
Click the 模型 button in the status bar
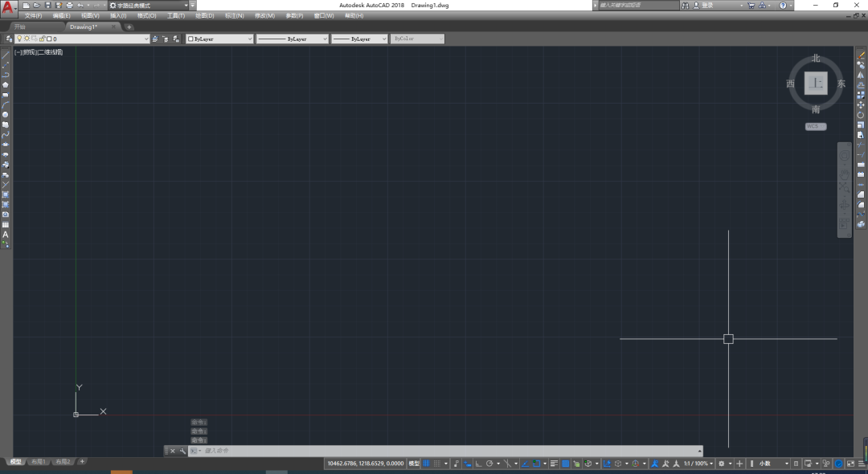click(414, 464)
